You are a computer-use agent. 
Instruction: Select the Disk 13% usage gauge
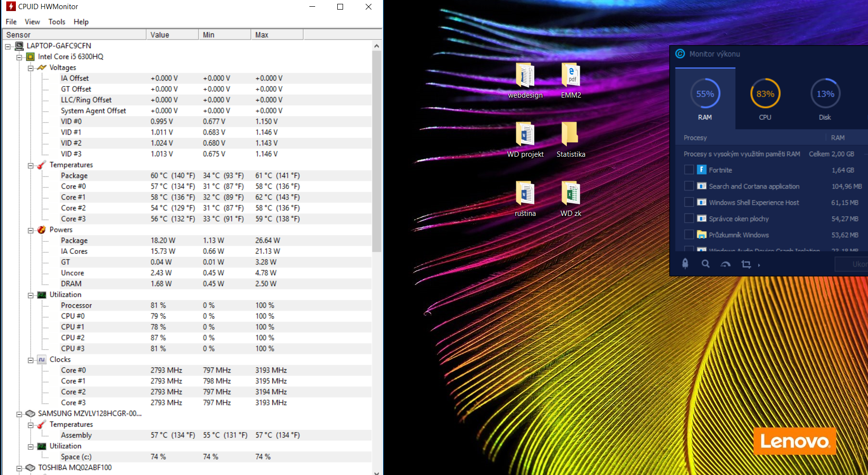coord(825,94)
